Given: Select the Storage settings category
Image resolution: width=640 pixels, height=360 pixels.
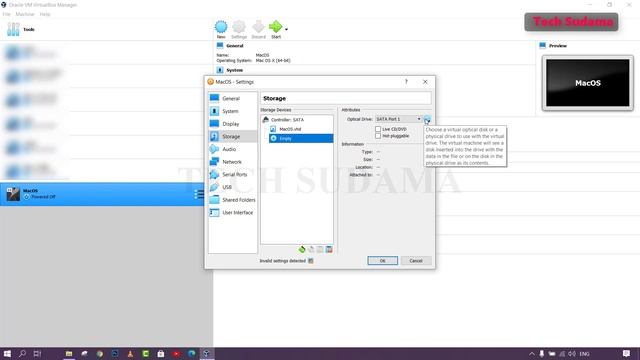Looking at the screenshot, I should point(233,136).
